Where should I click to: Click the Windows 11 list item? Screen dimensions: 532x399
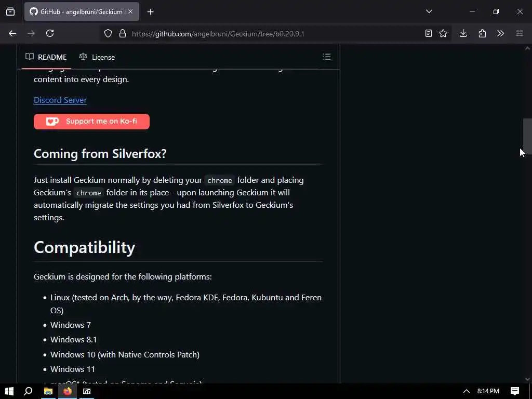[73, 369]
